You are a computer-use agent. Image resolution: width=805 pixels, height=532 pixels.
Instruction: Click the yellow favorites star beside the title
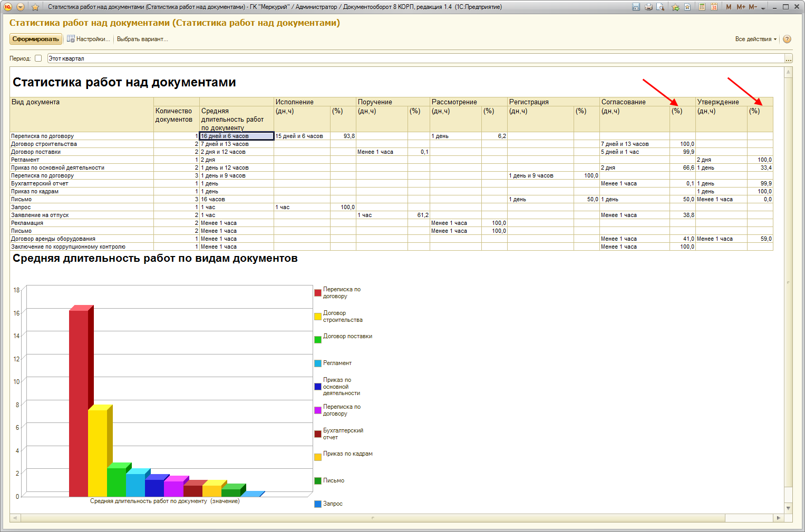point(35,7)
